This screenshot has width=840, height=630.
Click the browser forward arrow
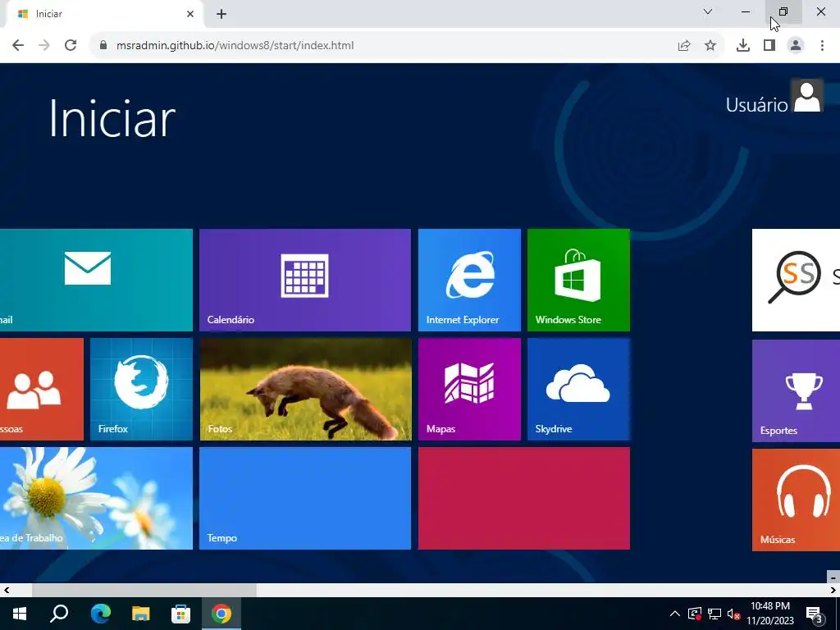click(44, 46)
